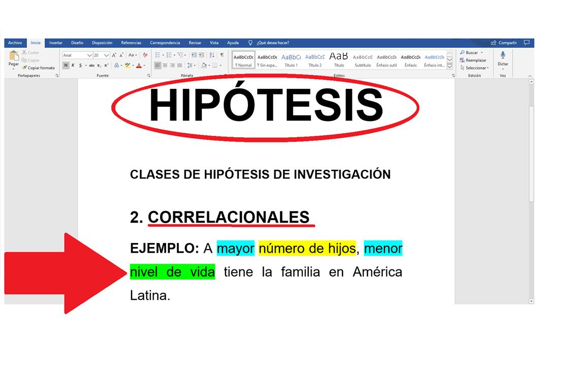
Task: Toggle bold N button
Action: tap(66, 65)
